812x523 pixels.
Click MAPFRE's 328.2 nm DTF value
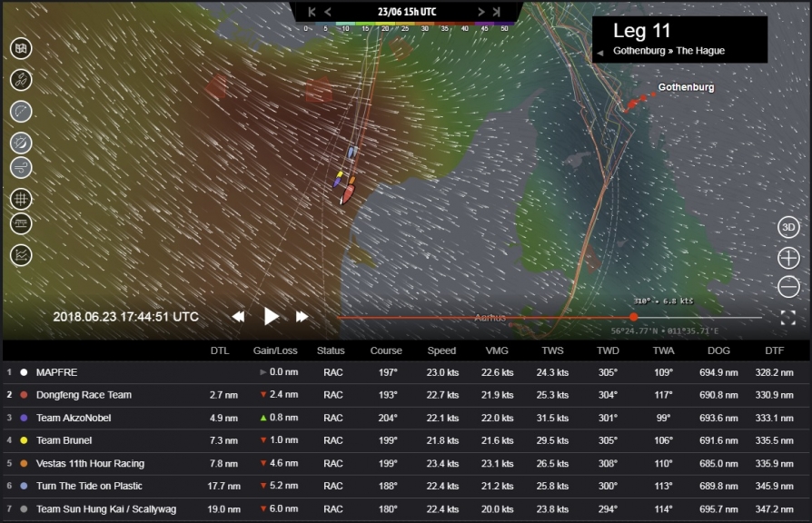pos(774,372)
